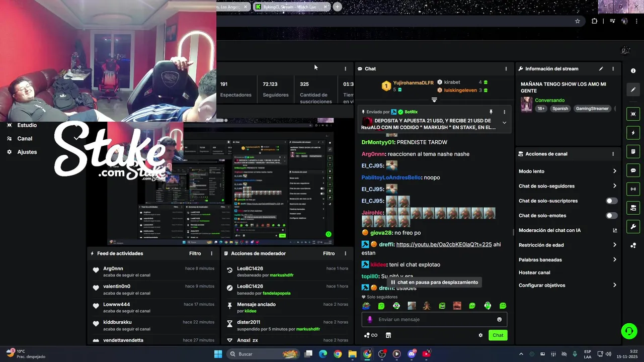This screenshot has height=362, width=644.
Task: Click the chat paused scrolling notice
Action: point(434,283)
